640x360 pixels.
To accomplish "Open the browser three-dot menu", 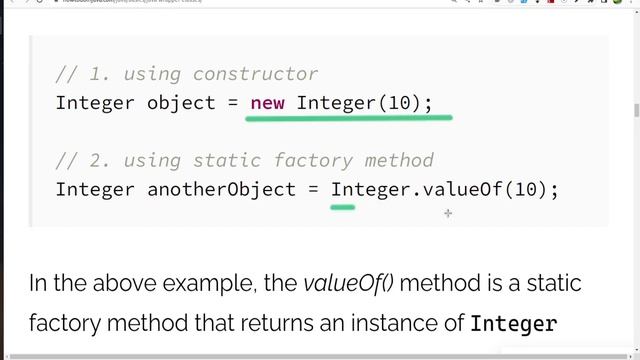I will coord(631,2).
